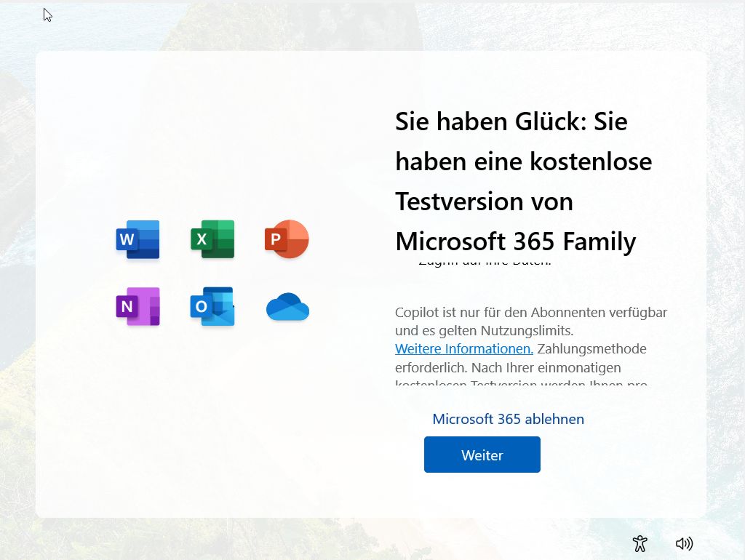Select the PowerPoint icon
The height and width of the screenshot is (560, 745).
[287, 239]
